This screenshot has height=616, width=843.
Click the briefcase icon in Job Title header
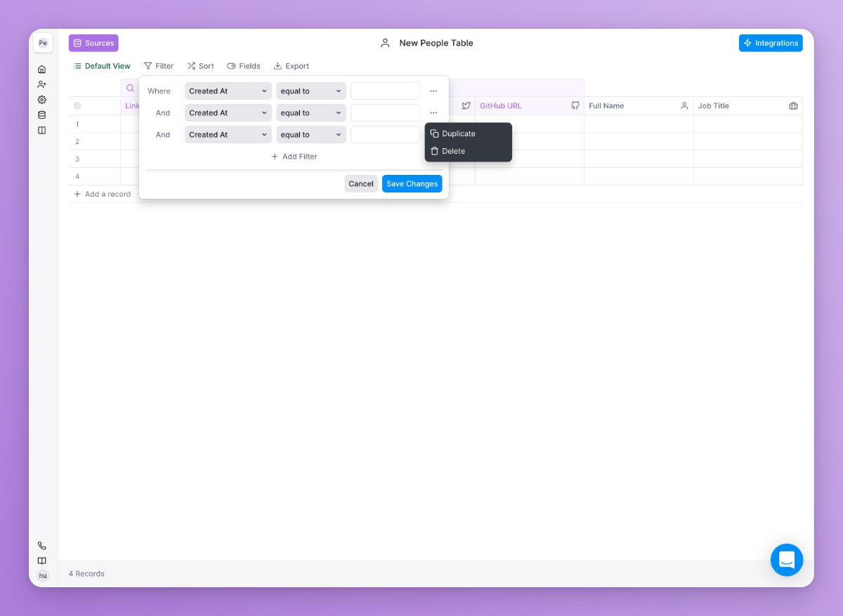(x=793, y=106)
